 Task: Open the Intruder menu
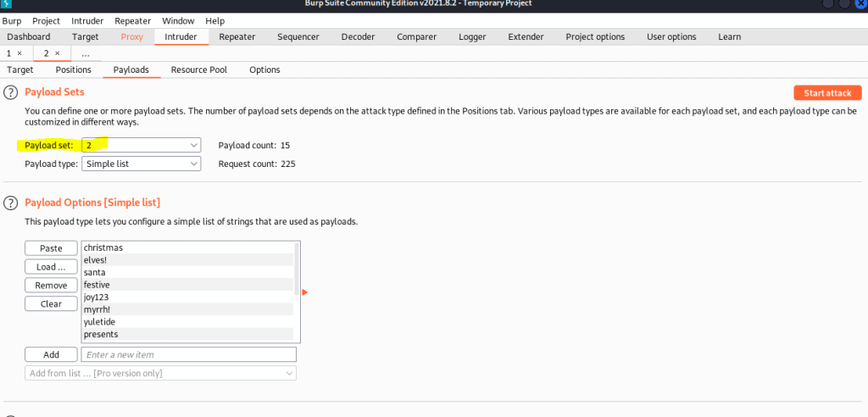click(x=87, y=21)
